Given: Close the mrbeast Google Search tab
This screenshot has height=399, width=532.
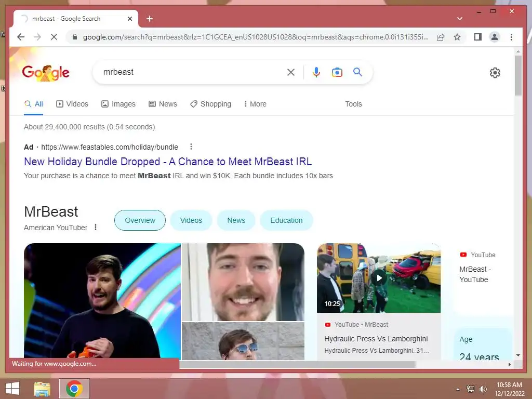Looking at the screenshot, I should pyautogui.click(x=129, y=19).
